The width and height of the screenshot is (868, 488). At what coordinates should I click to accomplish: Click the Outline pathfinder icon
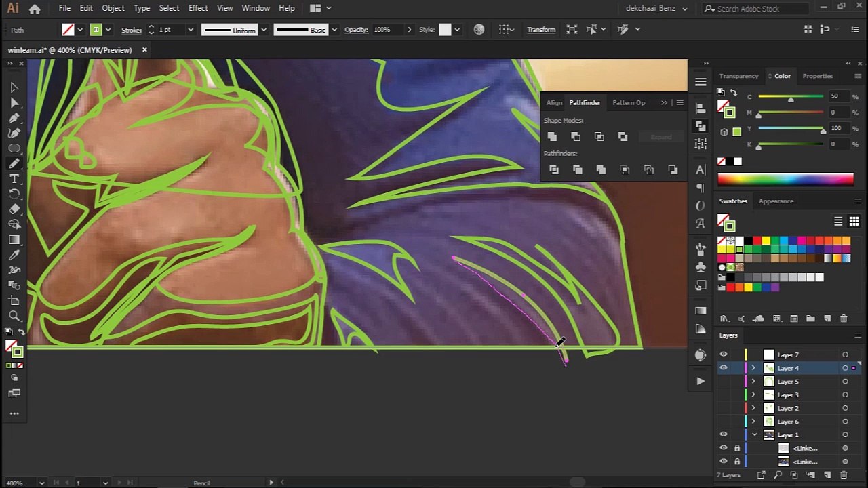tap(649, 169)
